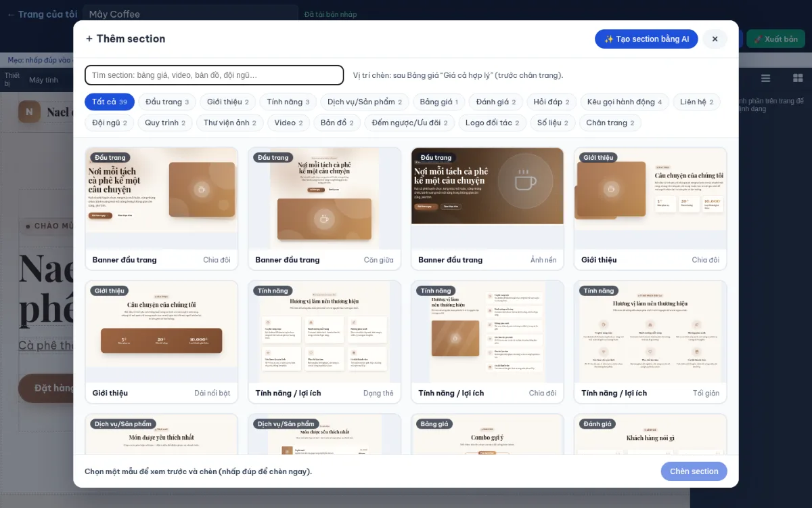The width and height of the screenshot is (812, 508).
Task: Click the Mây Coffee page name field
Action: [190, 14]
